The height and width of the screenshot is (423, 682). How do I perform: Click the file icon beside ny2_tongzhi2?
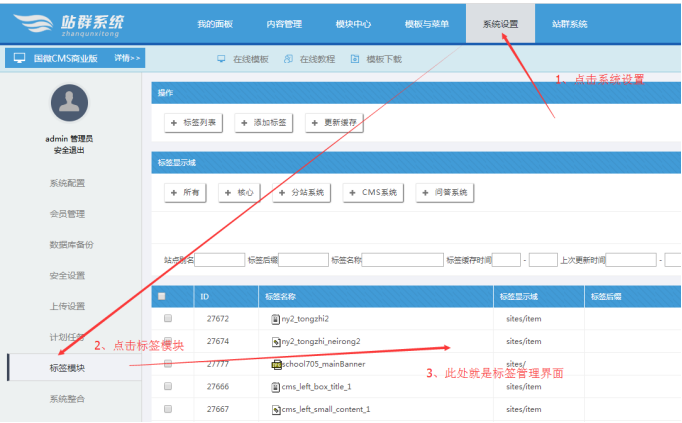(275, 319)
